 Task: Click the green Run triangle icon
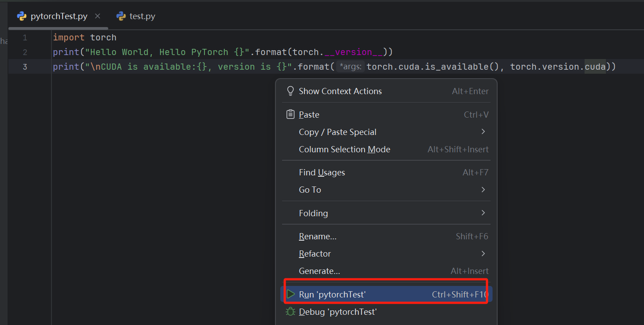pos(291,294)
